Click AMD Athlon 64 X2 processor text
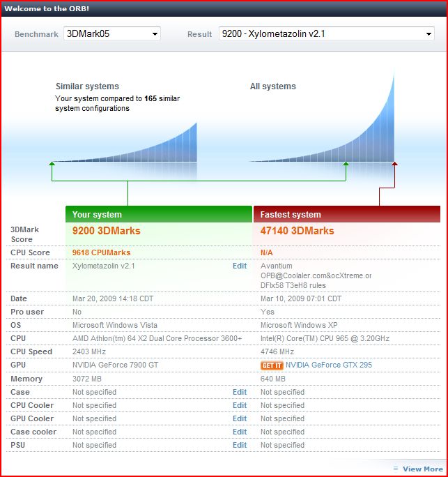This screenshot has height=477, width=448. tap(157, 339)
